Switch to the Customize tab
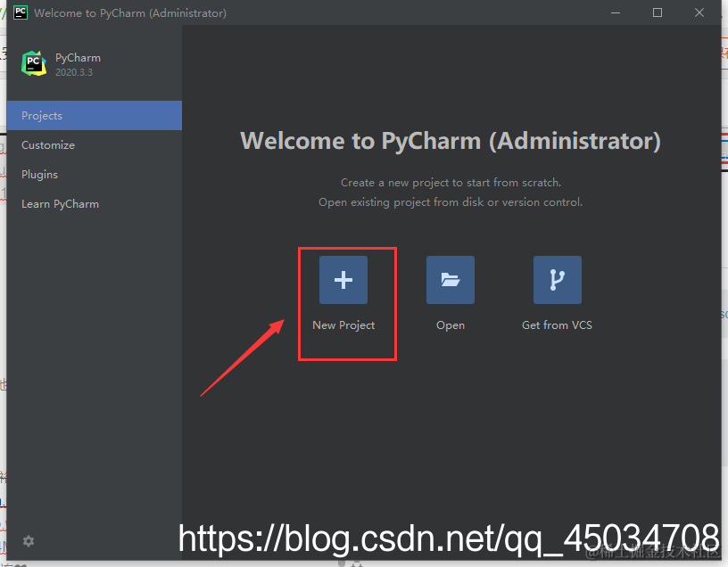This screenshot has height=567, width=728. [x=95, y=144]
